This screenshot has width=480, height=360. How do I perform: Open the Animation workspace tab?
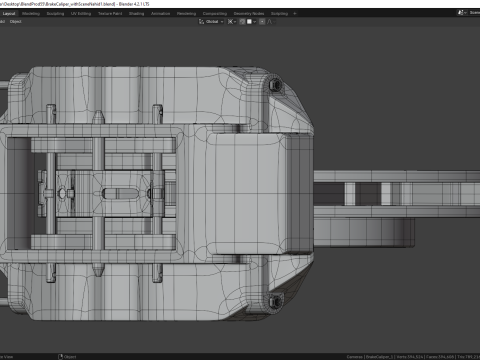[160, 13]
